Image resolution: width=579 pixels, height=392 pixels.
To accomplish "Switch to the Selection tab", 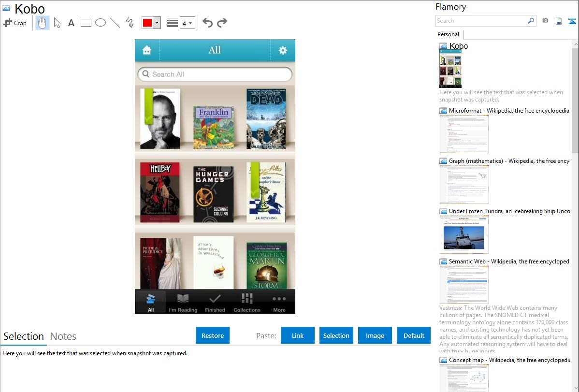I will 24,336.
